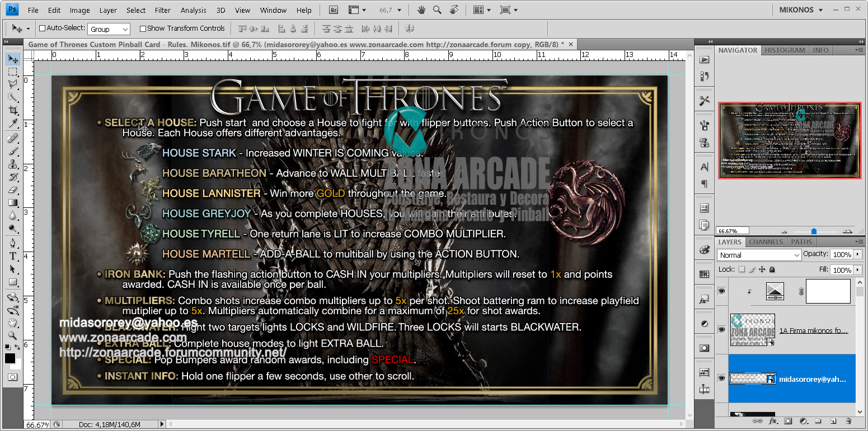Viewport: 868px width, 431px height.
Task: Select the Gradient tool
Action: tap(13, 203)
